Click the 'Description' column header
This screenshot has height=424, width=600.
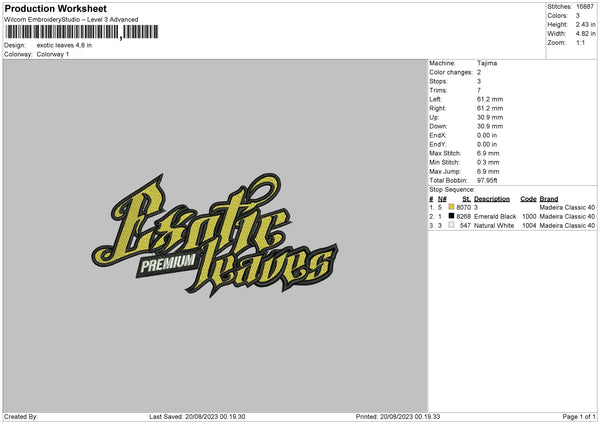[x=492, y=199]
